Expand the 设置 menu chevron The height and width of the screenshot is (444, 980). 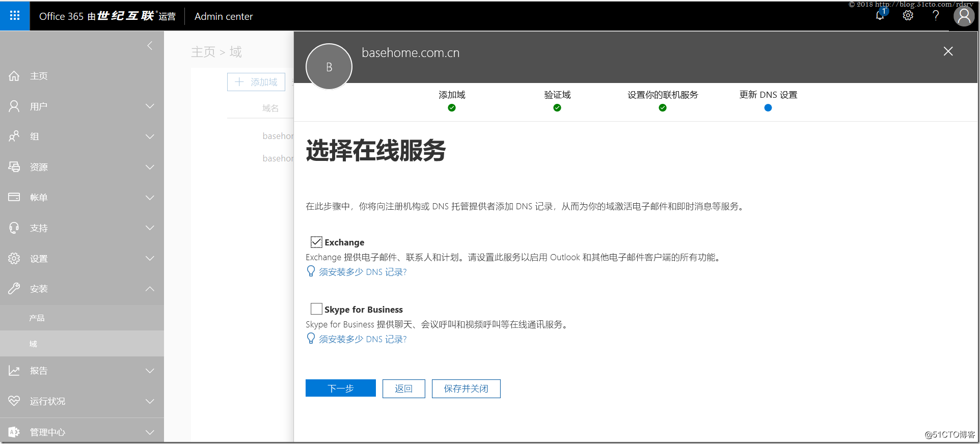click(150, 258)
